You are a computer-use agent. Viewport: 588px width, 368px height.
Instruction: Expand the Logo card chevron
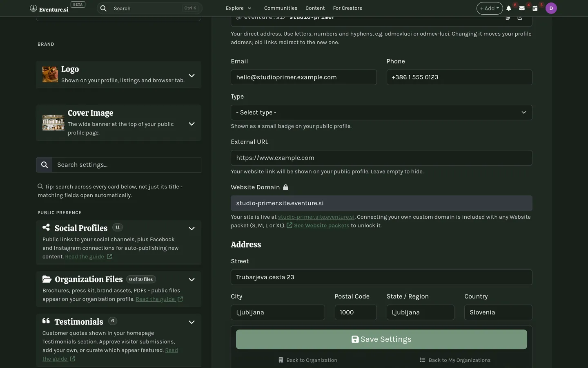coord(192,76)
